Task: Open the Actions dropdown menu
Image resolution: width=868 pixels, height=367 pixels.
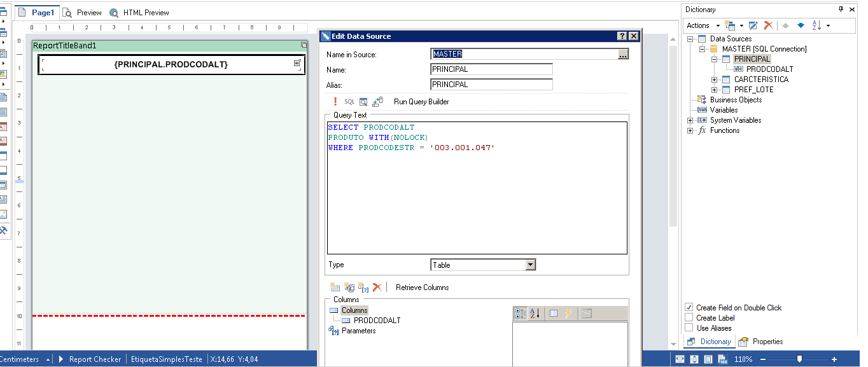Action: pyautogui.click(x=703, y=25)
